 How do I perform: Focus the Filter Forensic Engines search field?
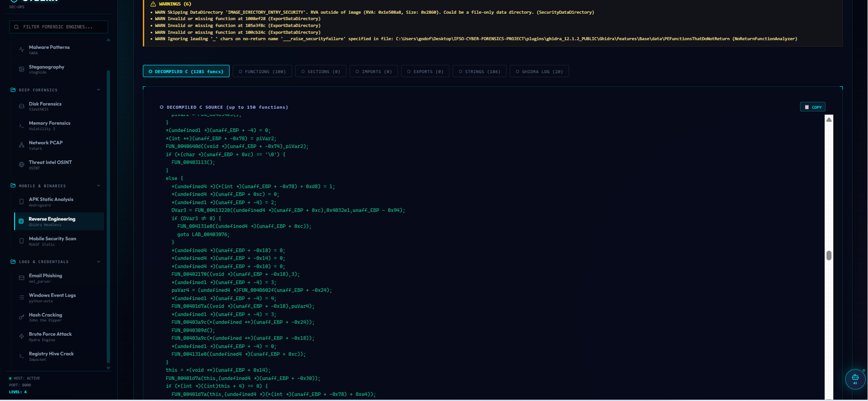tap(58, 27)
